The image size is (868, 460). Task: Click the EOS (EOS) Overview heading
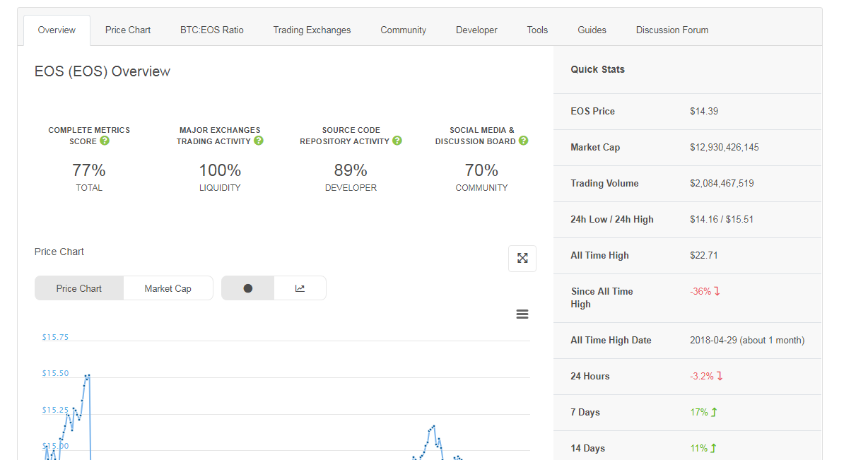[x=102, y=71]
